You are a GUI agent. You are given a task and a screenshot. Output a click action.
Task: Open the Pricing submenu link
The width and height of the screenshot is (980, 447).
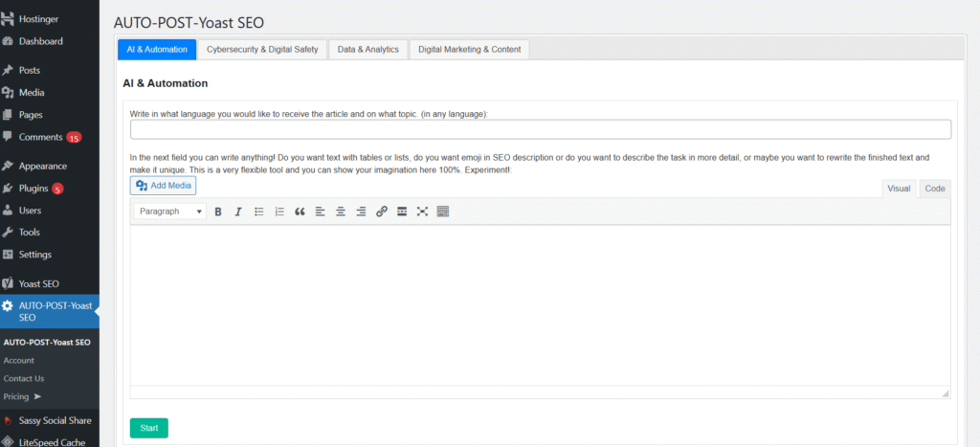pos(22,397)
